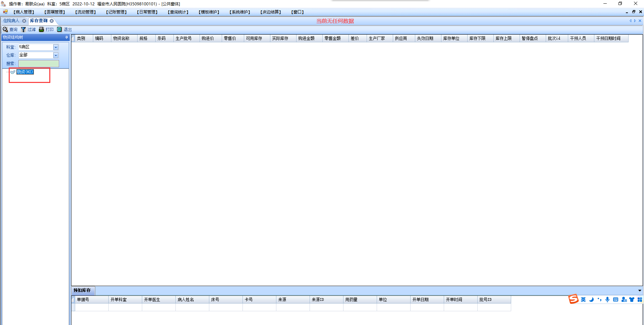This screenshot has height=325, width=644.
Task: Click the 生产批号 column header
Action: click(x=187, y=39)
